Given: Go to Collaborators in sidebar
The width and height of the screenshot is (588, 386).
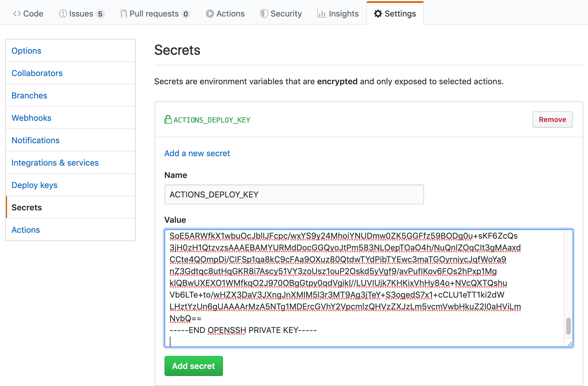Looking at the screenshot, I should 37,73.
